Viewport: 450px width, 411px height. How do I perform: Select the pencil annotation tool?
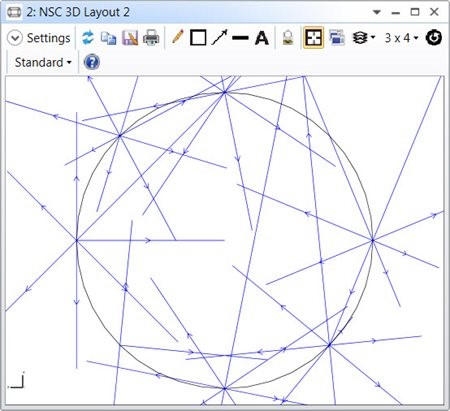coord(178,37)
